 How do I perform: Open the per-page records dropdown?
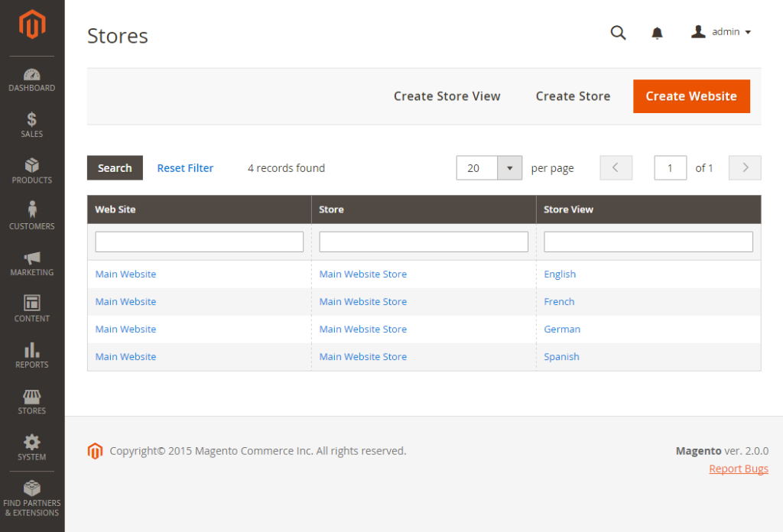click(x=489, y=167)
